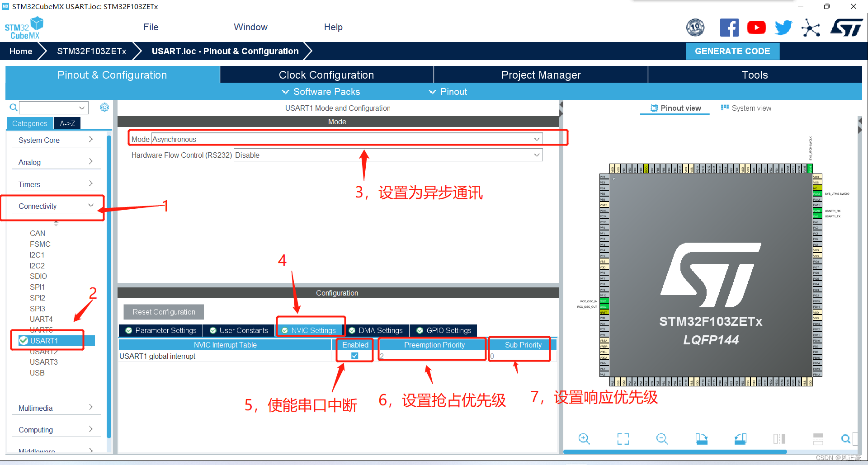Open the settings gear beside the category search

(x=104, y=107)
